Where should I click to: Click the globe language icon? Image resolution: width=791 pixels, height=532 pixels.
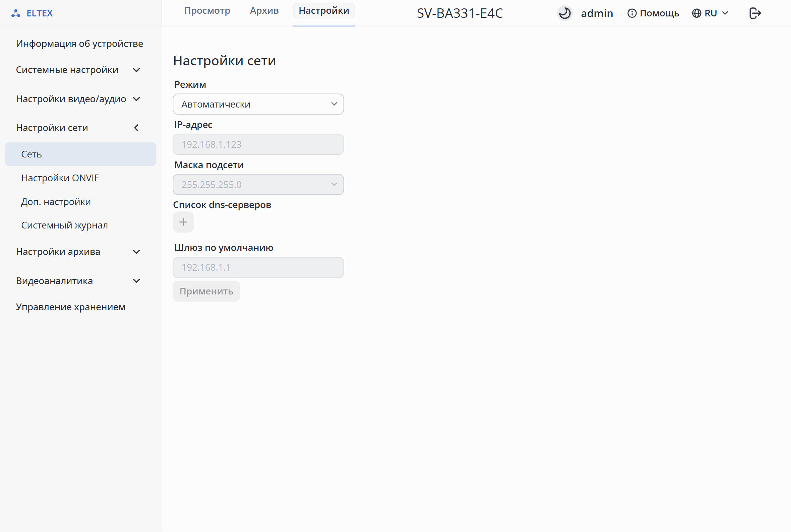(696, 13)
